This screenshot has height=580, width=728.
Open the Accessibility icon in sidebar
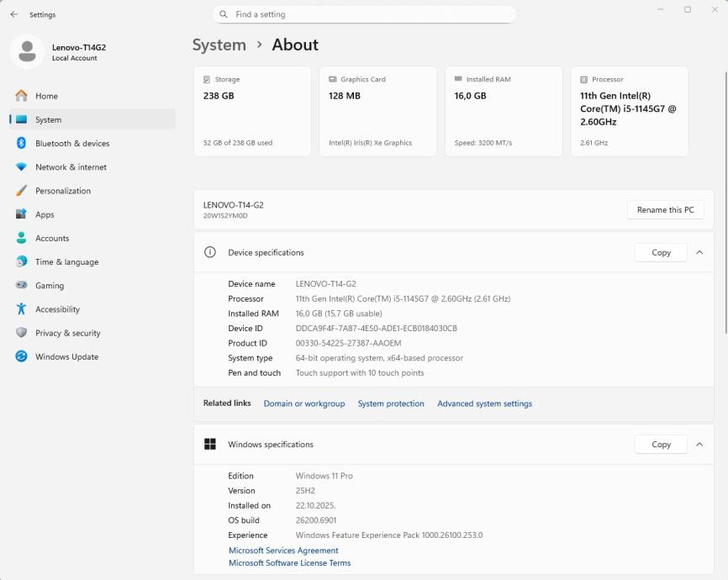tap(21, 309)
